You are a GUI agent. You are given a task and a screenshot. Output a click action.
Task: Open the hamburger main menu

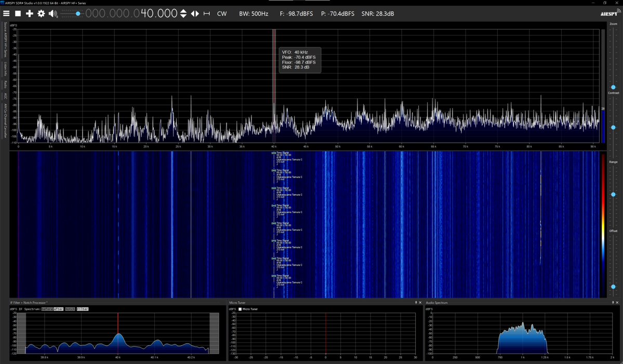point(6,14)
